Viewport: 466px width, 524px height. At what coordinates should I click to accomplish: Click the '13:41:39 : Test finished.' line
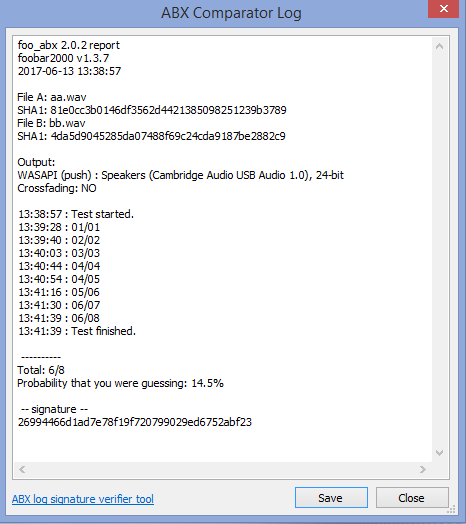pos(77,331)
